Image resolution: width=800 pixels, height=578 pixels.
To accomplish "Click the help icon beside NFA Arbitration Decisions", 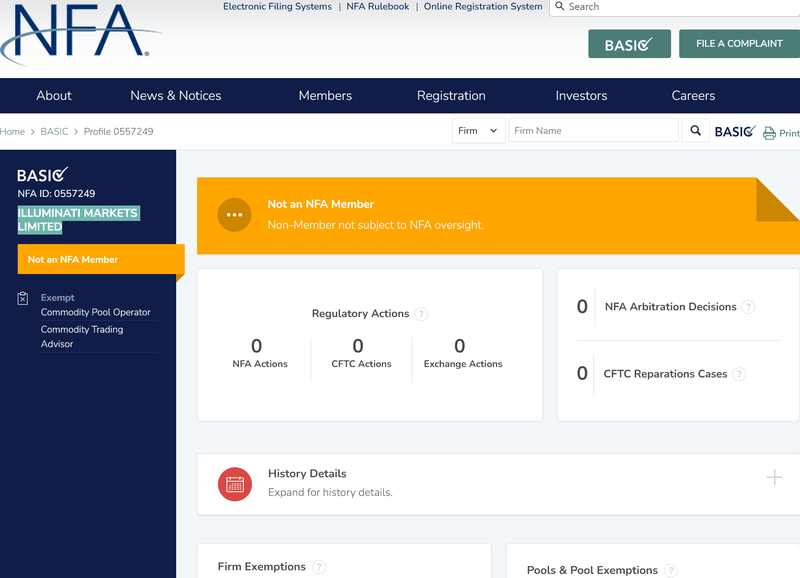I will (748, 307).
